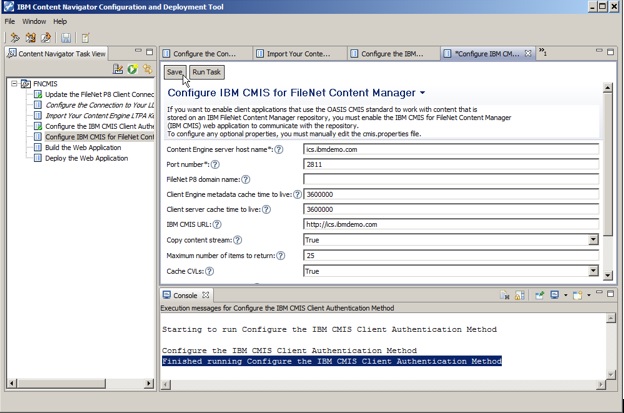Show the hidden editor tabs list
This screenshot has width=624, height=413.
[x=543, y=52]
